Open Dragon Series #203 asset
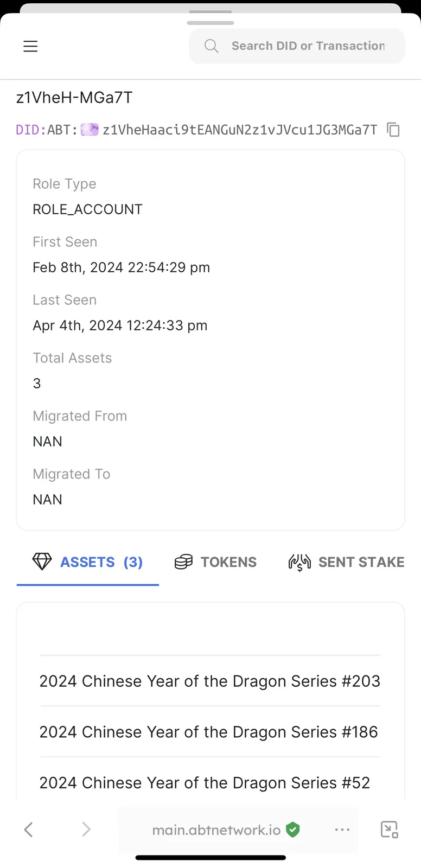Image resolution: width=421 pixels, height=868 pixels. pyautogui.click(x=210, y=681)
